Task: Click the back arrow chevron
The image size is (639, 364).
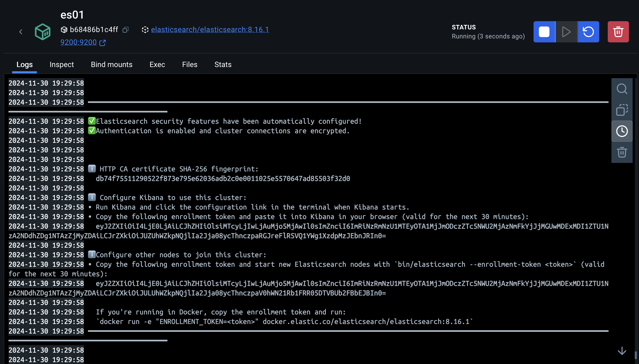Action: (x=21, y=32)
